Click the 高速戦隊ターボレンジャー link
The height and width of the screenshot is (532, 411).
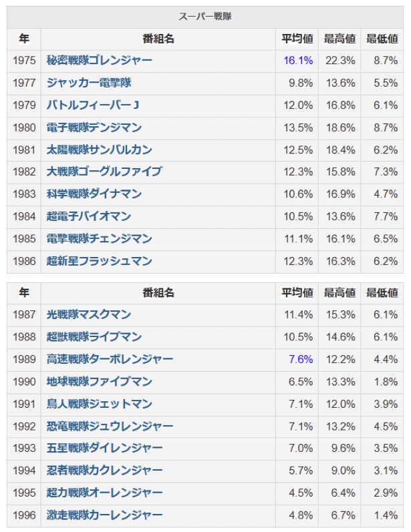[110, 359]
